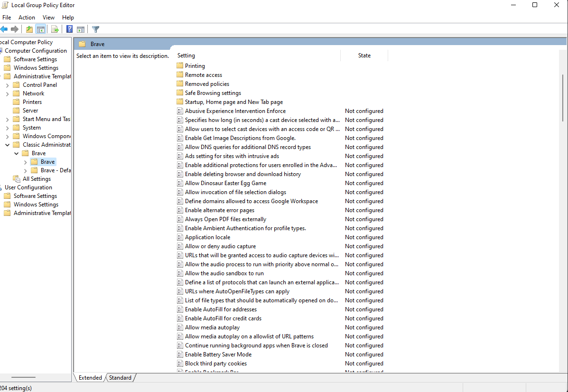Select Enable Get Image Descriptions from Google
The height and width of the screenshot is (392, 568).
click(x=240, y=138)
